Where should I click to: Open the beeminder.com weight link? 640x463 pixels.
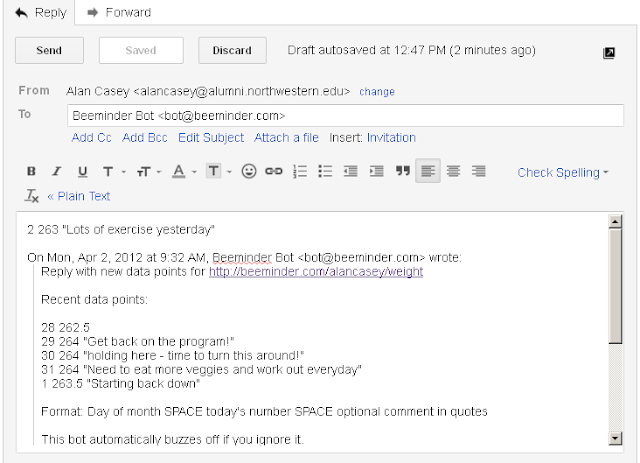point(316,272)
